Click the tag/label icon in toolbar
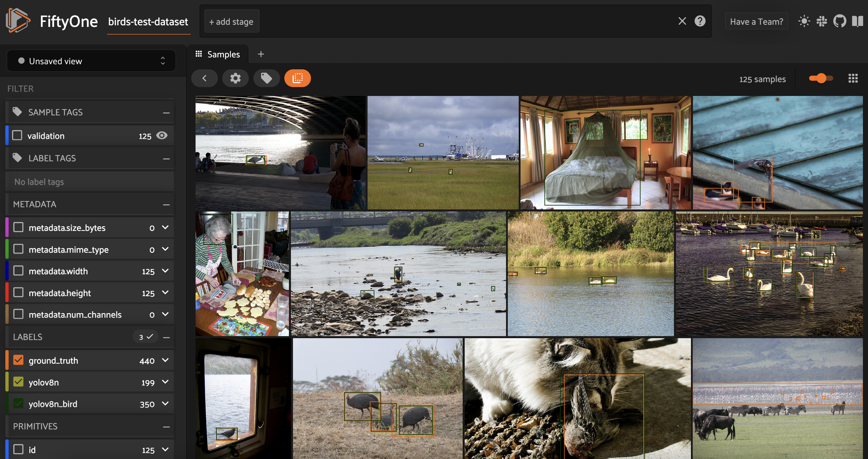The image size is (868, 459). [266, 78]
